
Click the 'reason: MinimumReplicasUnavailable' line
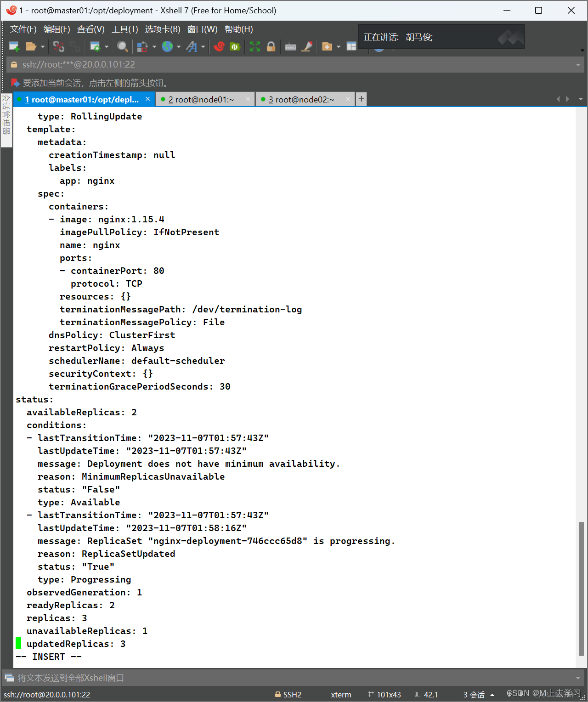click(x=131, y=477)
